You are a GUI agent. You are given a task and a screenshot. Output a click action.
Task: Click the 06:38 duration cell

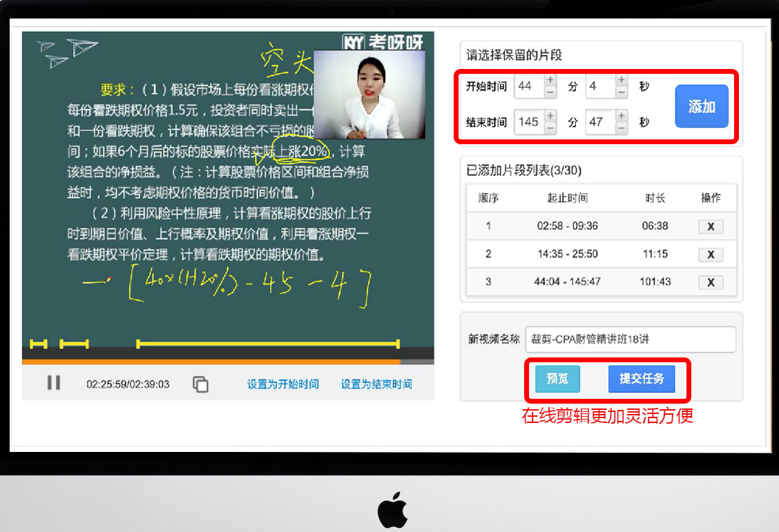(x=655, y=226)
